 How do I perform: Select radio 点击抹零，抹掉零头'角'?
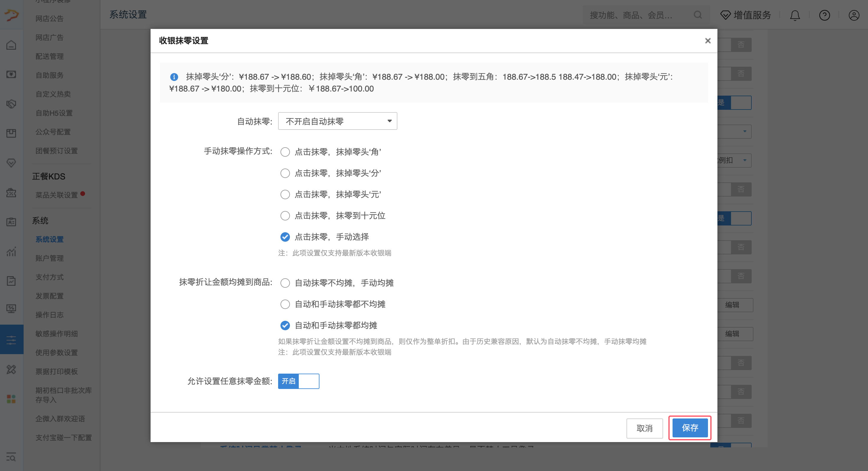[x=285, y=152]
